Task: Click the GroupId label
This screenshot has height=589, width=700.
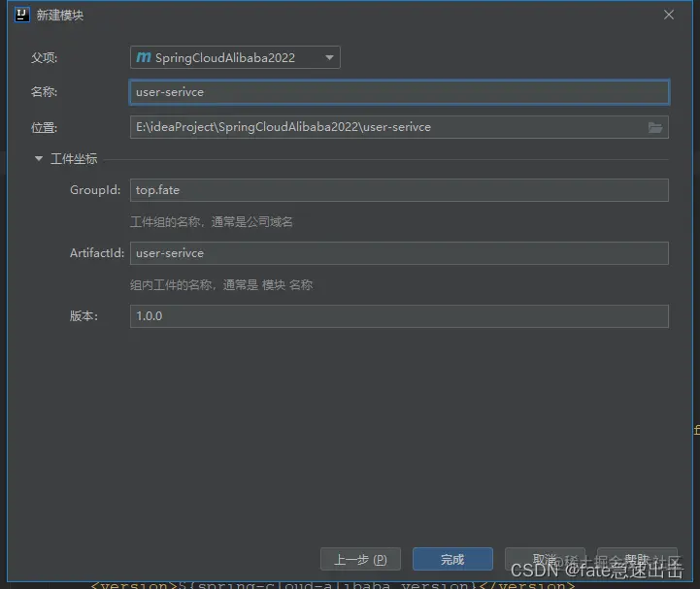Action: click(x=95, y=190)
